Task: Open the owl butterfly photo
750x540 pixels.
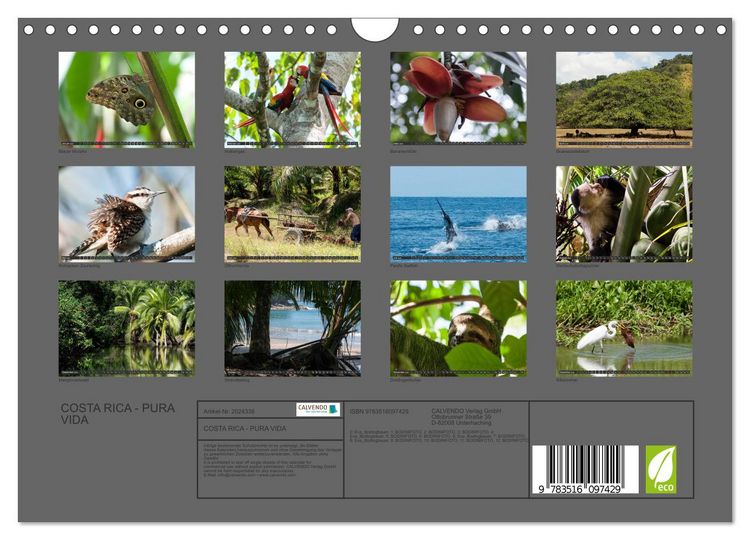Action: click(127, 99)
